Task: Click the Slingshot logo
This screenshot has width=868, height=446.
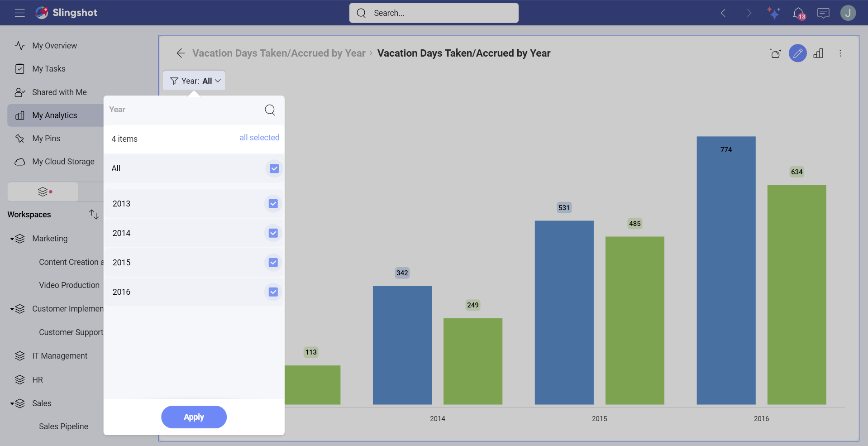Action: tap(66, 13)
